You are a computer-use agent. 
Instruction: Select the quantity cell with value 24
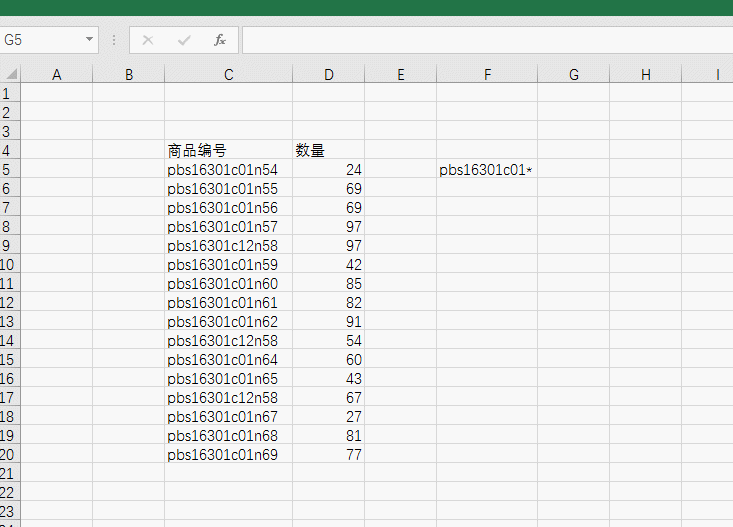coord(328,170)
